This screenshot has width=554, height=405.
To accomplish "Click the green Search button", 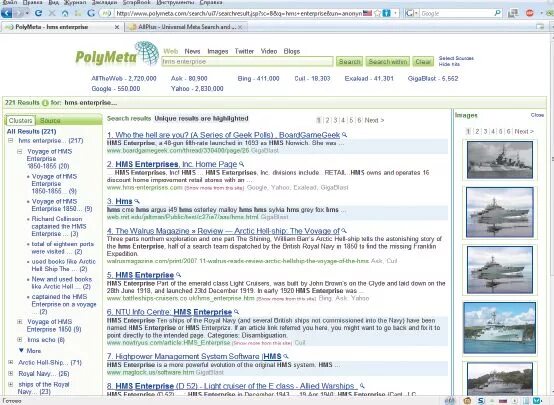I will click(349, 61).
